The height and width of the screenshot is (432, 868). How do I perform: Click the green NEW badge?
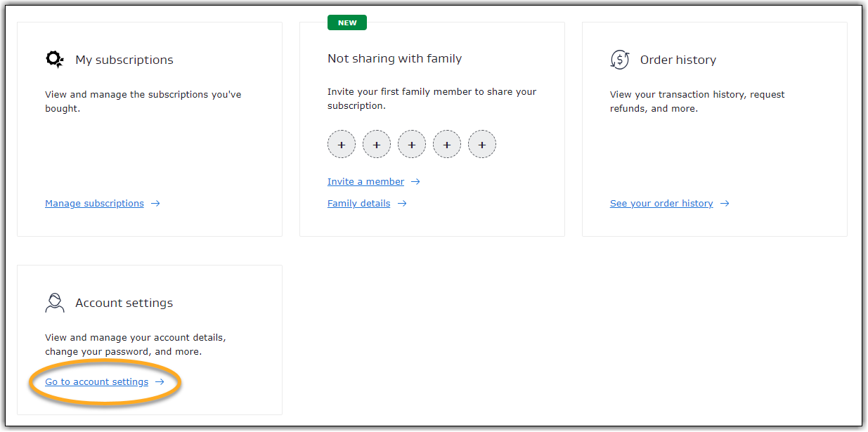tap(347, 22)
